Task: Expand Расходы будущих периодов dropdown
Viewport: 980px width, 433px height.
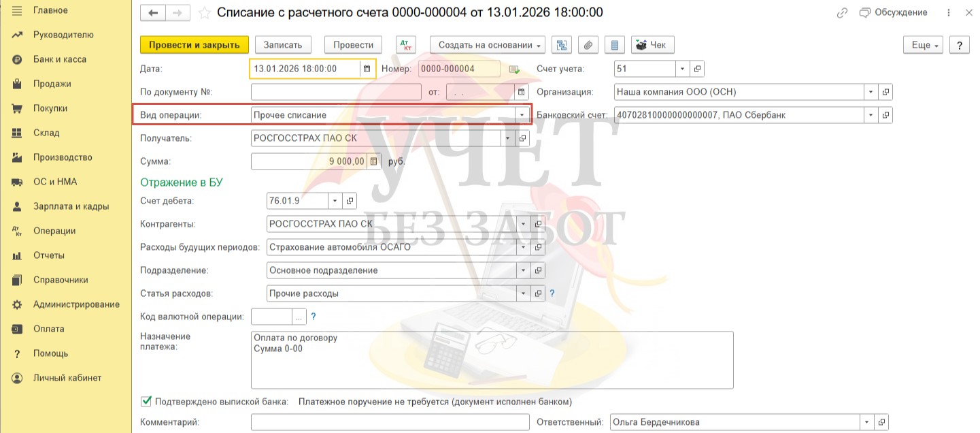Action: coord(524,247)
